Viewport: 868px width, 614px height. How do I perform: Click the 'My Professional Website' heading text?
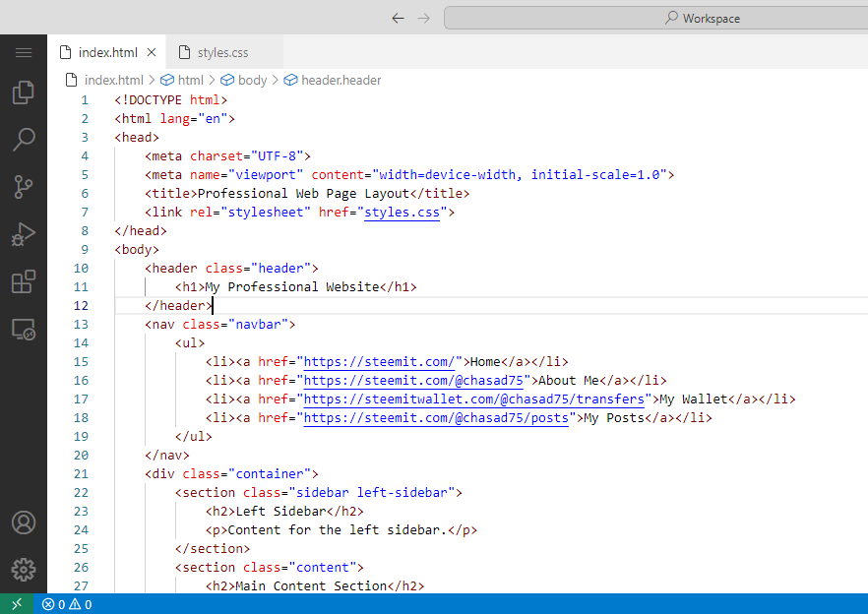pos(292,286)
